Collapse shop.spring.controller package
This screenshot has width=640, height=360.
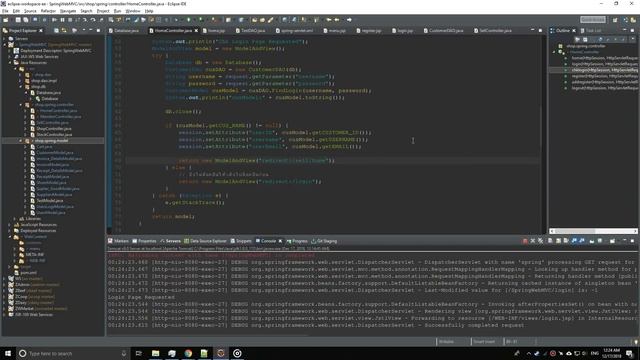pos(21,105)
